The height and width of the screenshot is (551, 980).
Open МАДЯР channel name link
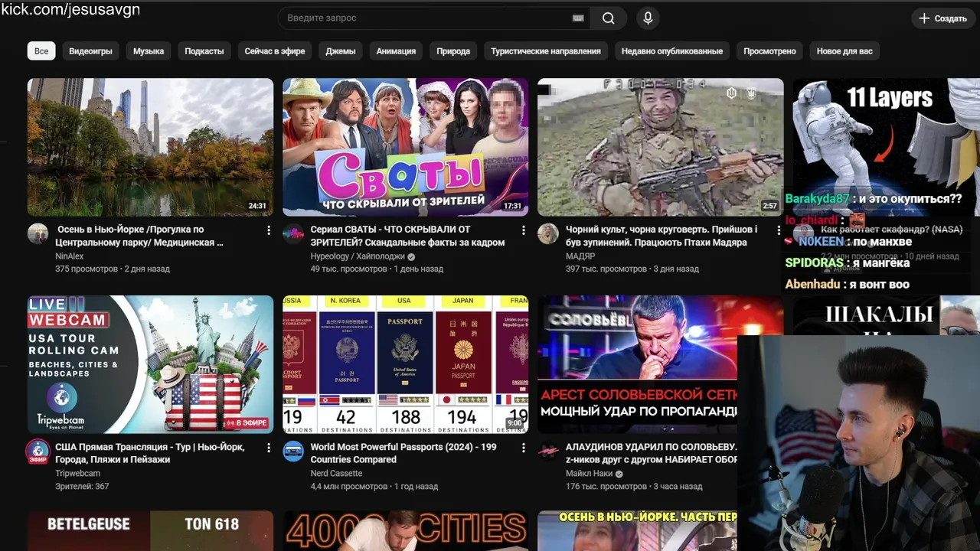tap(580, 256)
